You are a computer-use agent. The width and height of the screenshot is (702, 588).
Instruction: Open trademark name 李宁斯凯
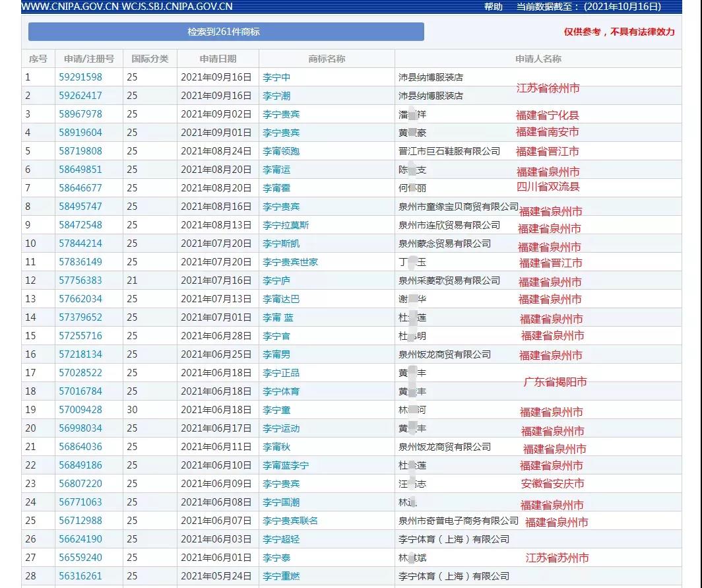(x=281, y=243)
